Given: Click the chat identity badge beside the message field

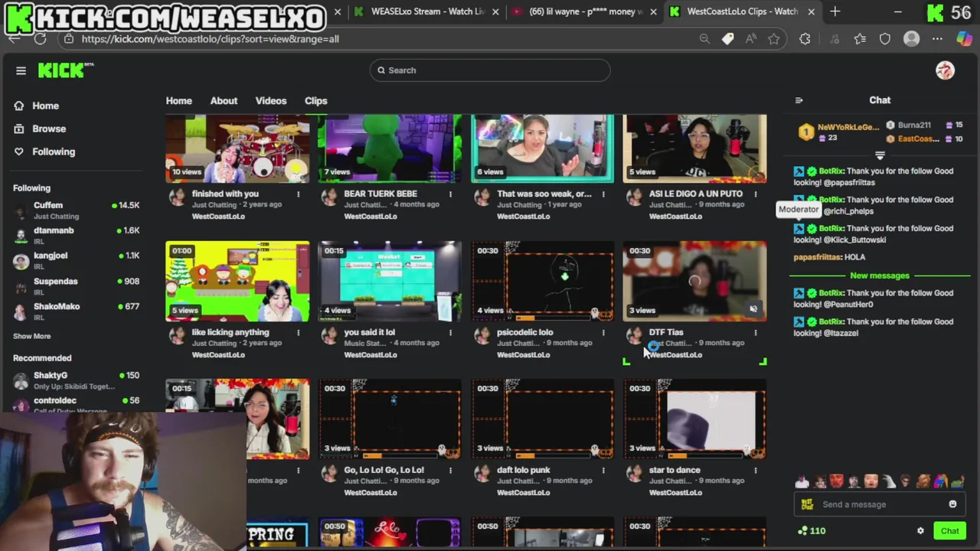Looking at the screenshot, I should point(807,504).
